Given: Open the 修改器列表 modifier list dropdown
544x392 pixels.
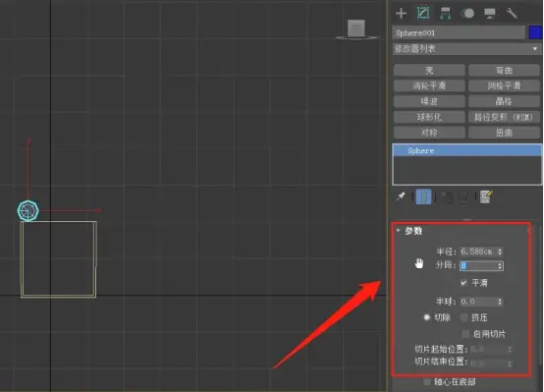Looking at the screenshot, I should (466, 49).
